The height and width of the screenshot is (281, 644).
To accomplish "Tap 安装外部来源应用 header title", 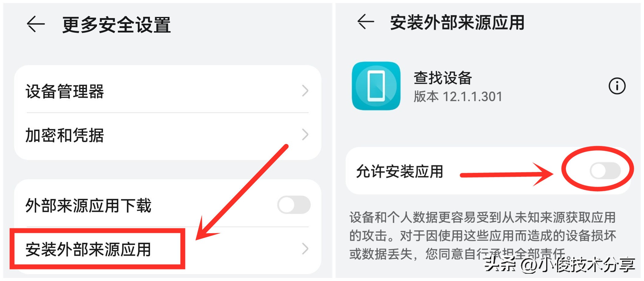I will (457, 23).
